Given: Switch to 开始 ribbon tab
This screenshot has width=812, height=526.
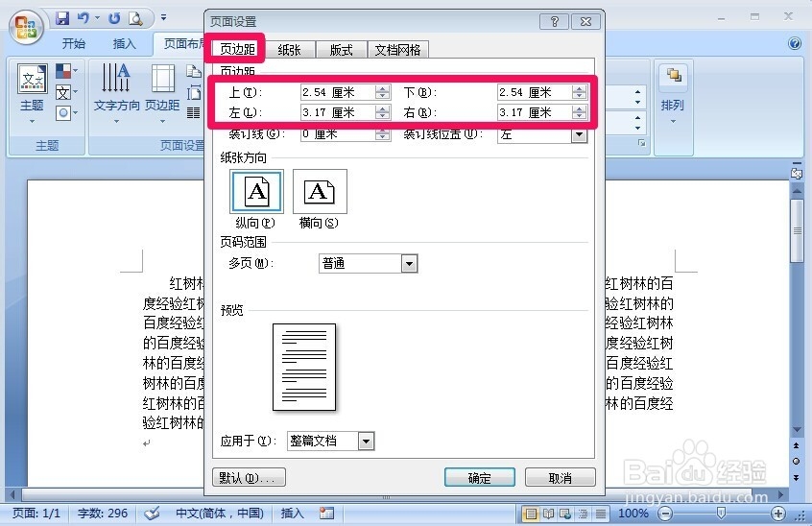Looking at the screenshot, I should (x=74, y=43).
